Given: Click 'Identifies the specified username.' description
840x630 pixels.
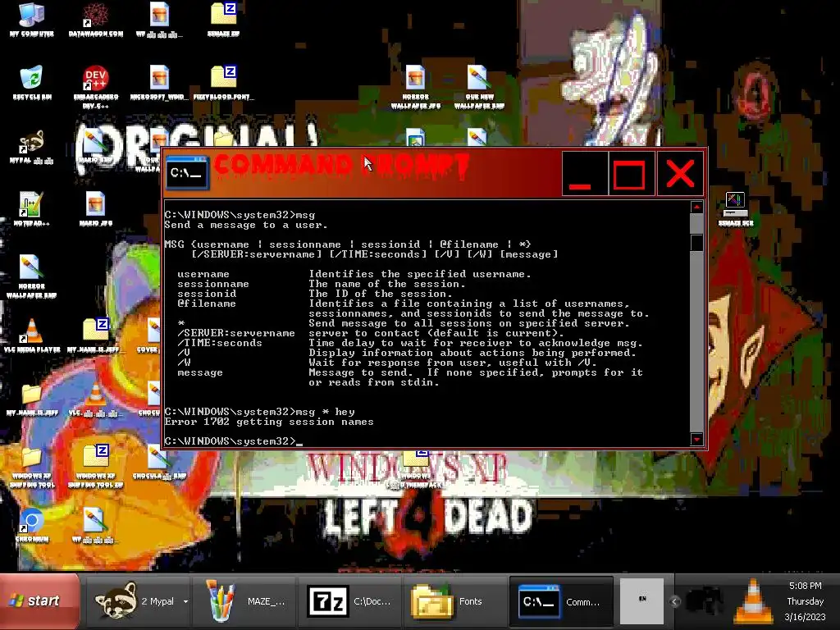Looking at the screenshot, I should (419, 274).
